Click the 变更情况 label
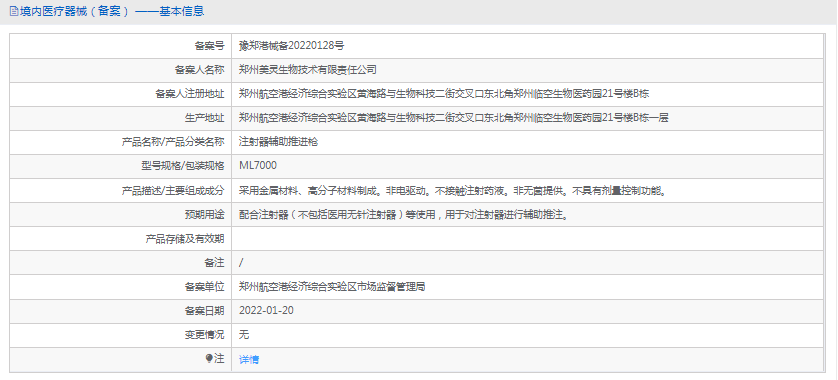 [x=205, y=335]
